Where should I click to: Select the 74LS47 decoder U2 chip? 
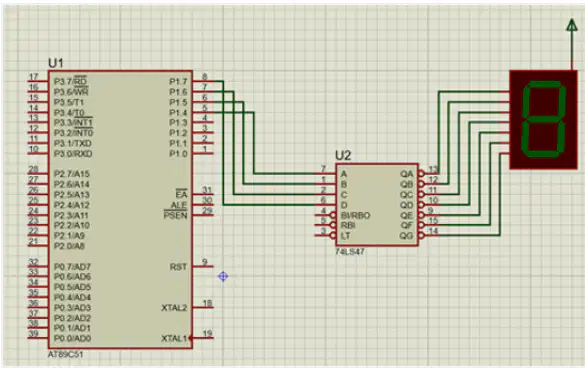tap(377, 205)
